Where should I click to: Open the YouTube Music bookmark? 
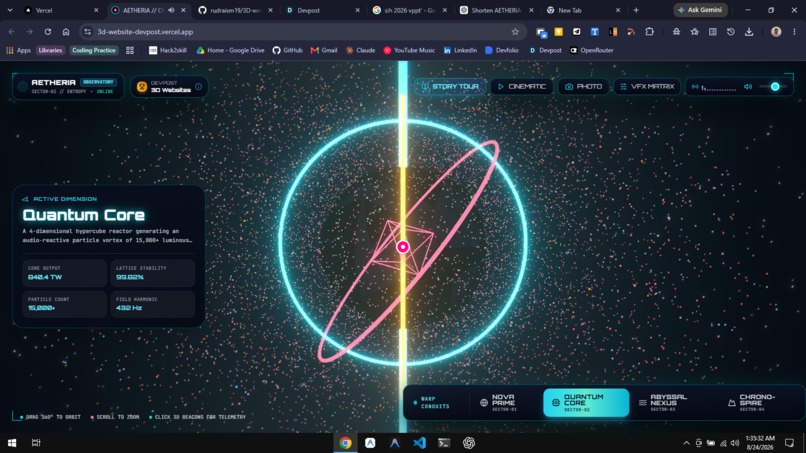tap(409, 50)
